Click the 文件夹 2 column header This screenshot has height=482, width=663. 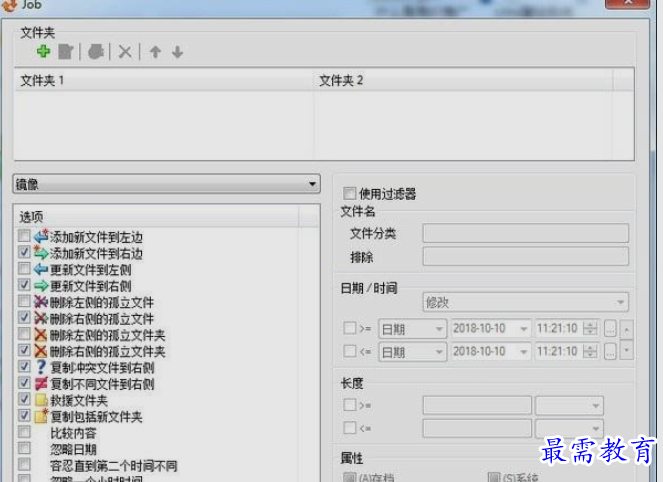tap(463, 80)
